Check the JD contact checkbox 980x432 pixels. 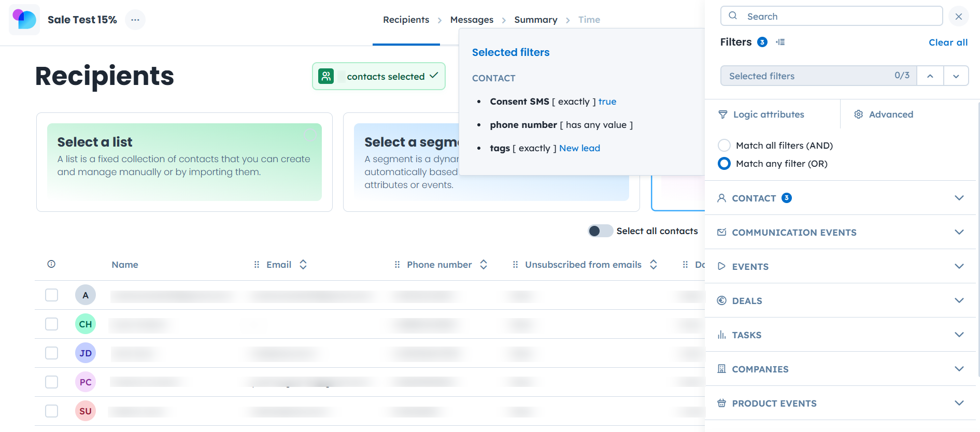point(51,353)
